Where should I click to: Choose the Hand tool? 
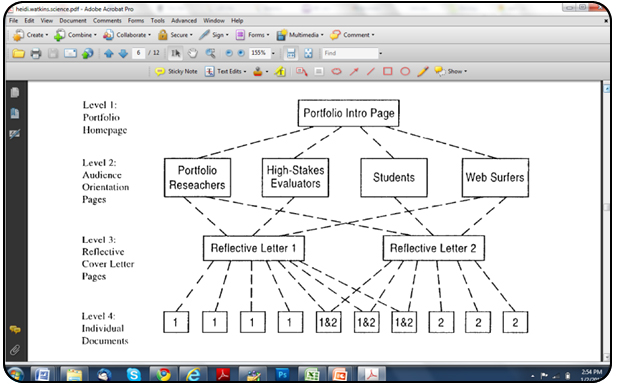(192, 53)
